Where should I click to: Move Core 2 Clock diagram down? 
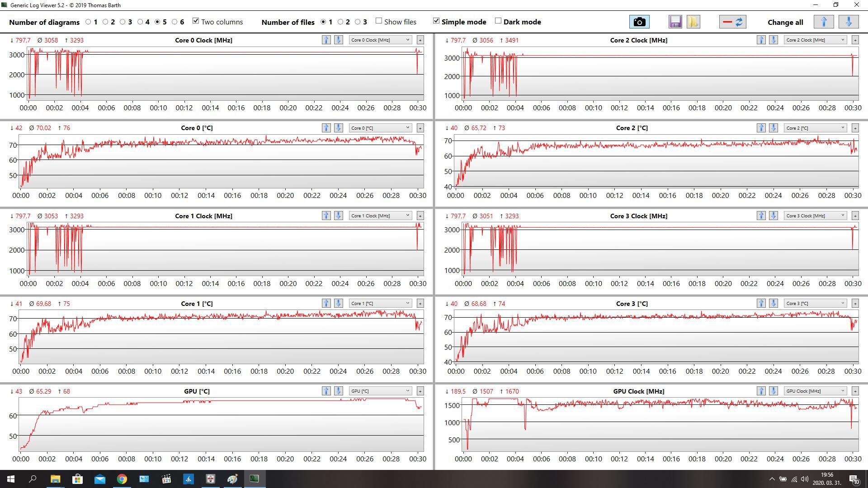(773, 40)
